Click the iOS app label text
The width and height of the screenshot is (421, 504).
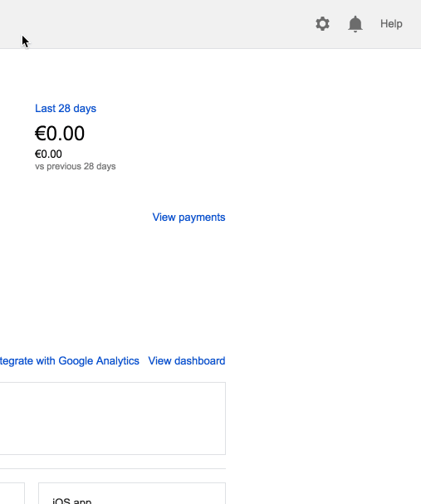[71, 501]
